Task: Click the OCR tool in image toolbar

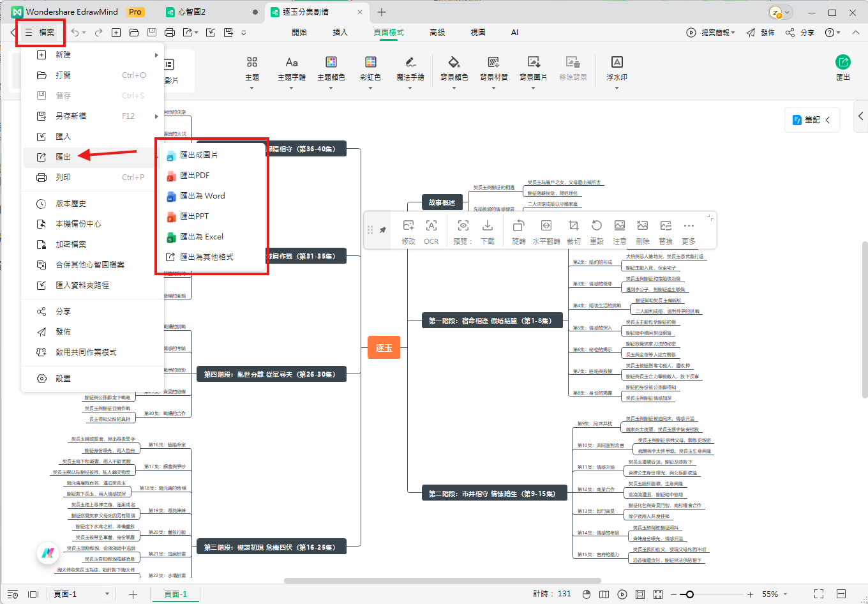Action: tap(431, 231)
